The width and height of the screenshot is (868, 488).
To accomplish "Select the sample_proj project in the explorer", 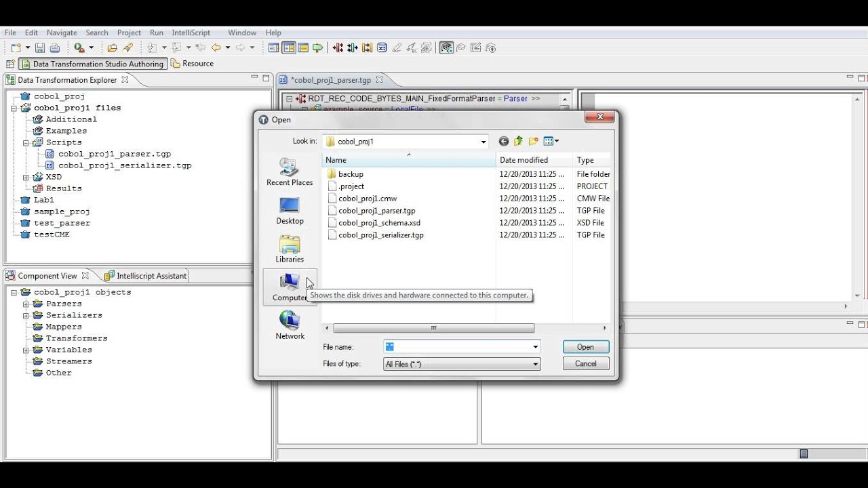I will pos(62,211).
